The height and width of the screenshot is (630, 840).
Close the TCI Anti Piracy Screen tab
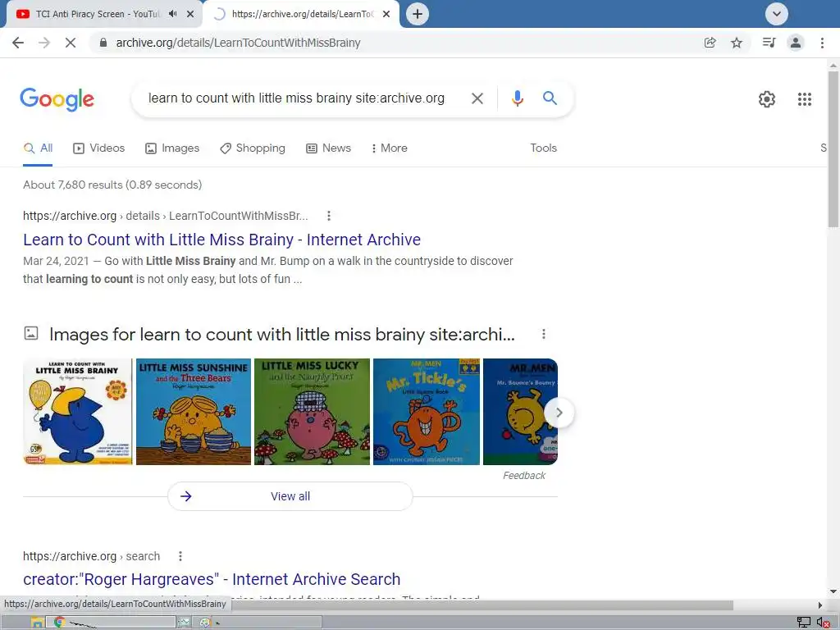pos(190,14)
